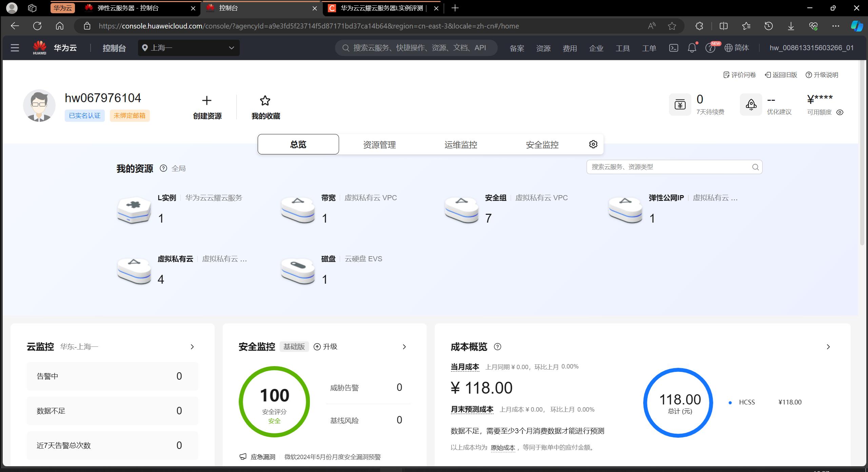
Task: Open the 微软2024年5月份月度安全漏洞预警 notice
Action: coord(333,457)
